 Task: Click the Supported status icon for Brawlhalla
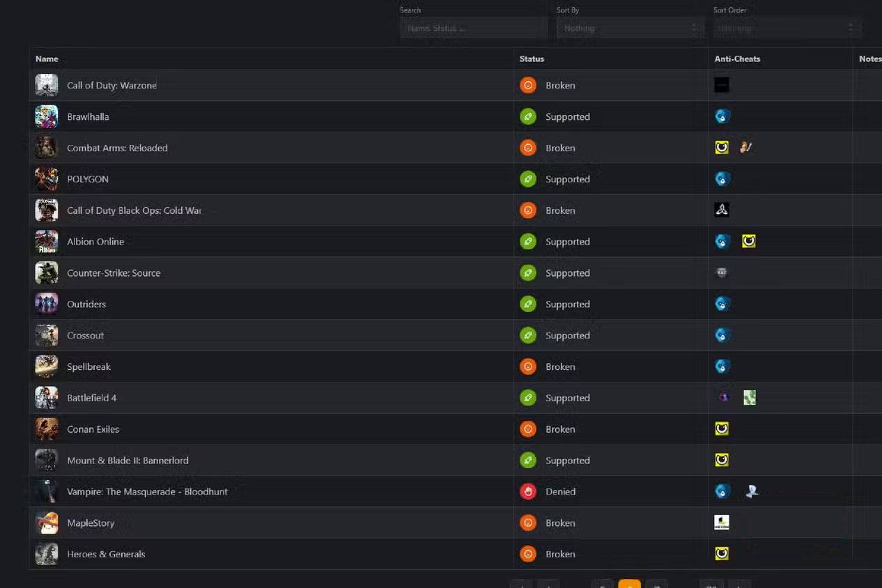pos(528,117)
